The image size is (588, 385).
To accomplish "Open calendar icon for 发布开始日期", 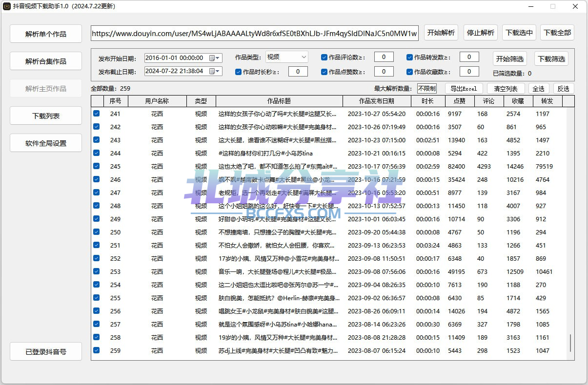I will 215,58.
